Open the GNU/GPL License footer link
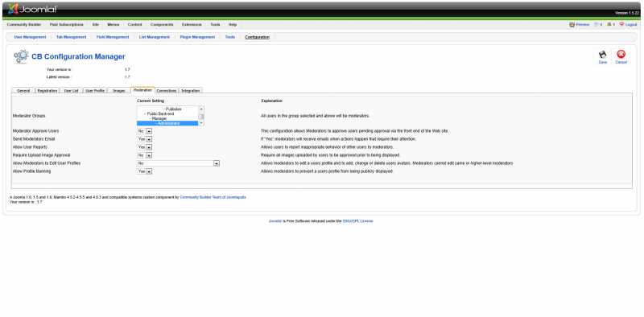 pos(357,221)
